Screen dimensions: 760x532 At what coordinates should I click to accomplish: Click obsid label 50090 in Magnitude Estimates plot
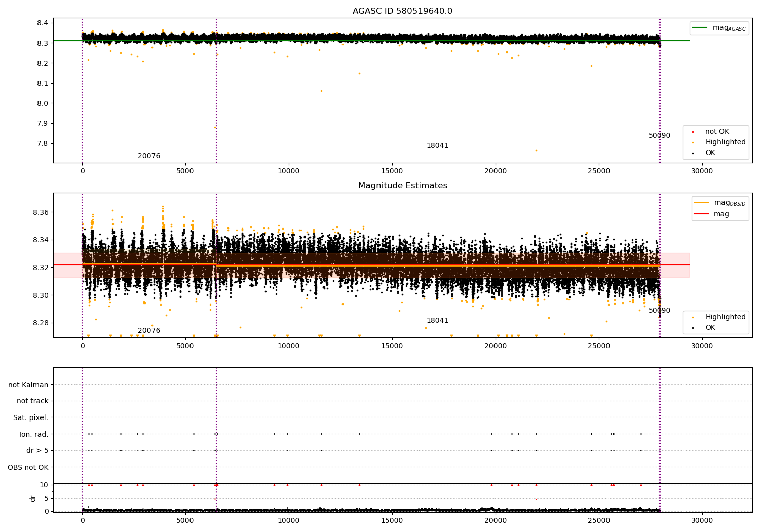(659, 311)
